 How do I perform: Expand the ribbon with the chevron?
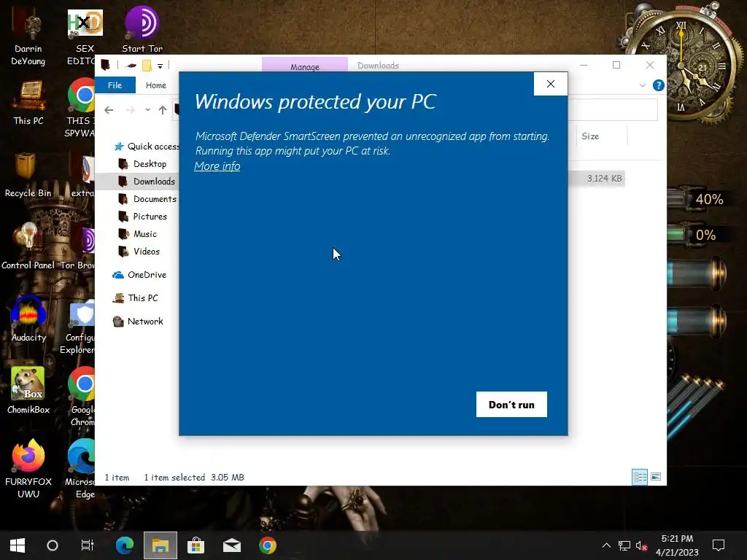tap(643, 85)
